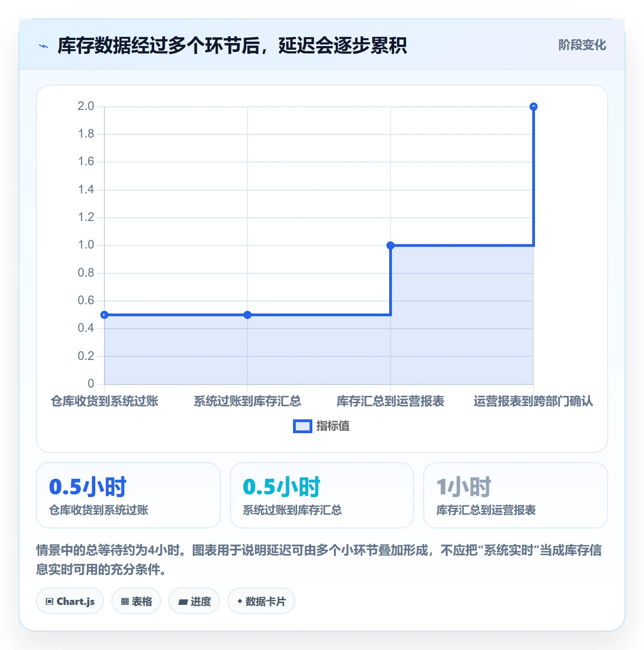
Task: Select data point at 仓库收货到系统过账
Action: [104, 315]
